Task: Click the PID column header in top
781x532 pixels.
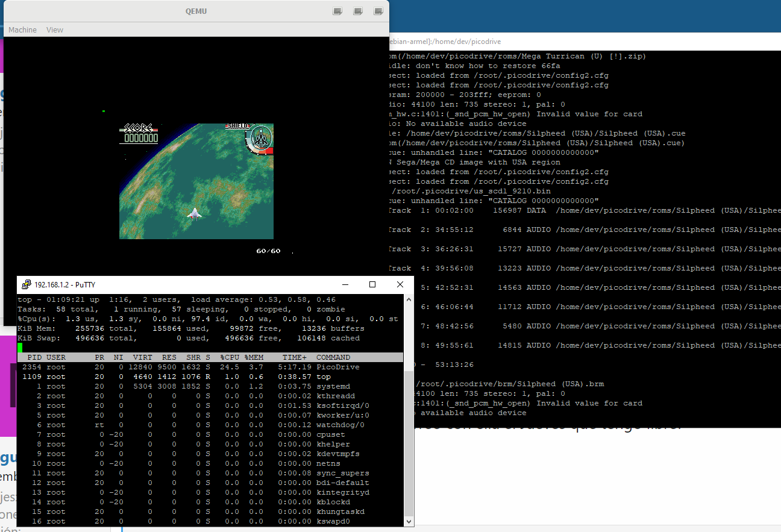Action: point(34,357)
